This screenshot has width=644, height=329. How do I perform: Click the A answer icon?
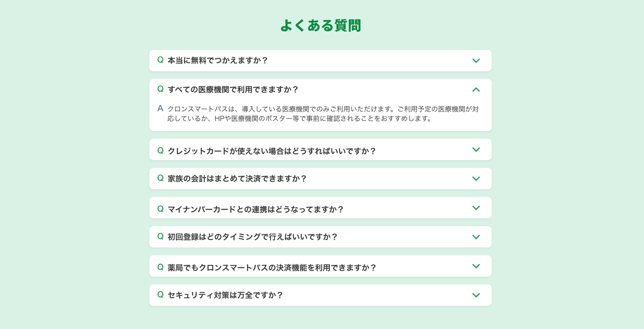[x=160, y=108]
